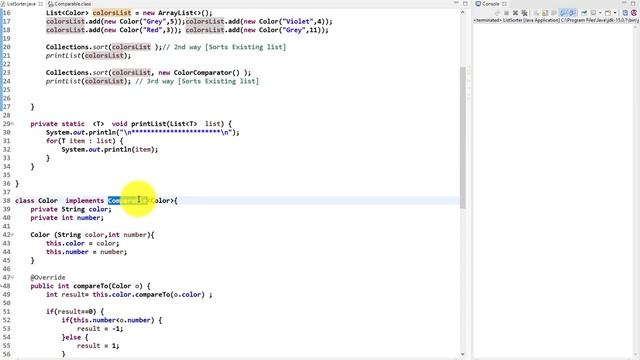Minimize the editor area
This screenshot has height=360, width=640.
click(456, 3)
